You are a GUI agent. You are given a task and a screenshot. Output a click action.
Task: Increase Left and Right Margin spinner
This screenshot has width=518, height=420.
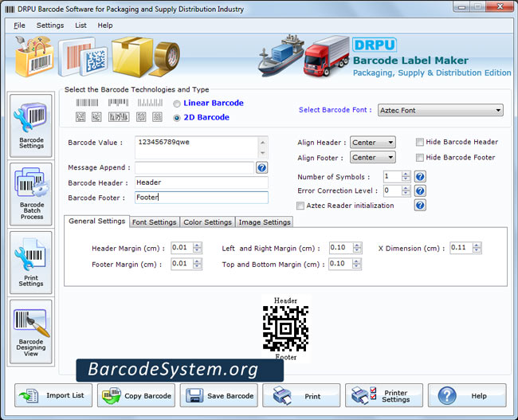point(357,245)
